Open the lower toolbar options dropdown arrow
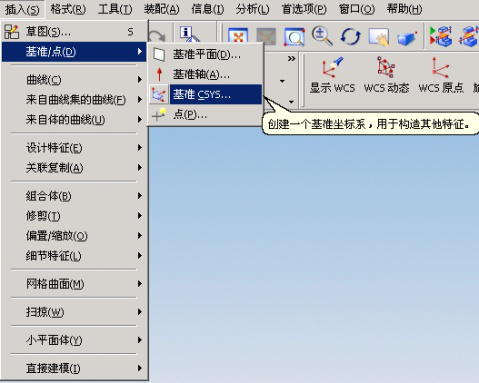Viewport: 479px width, 383px height. point(291,102)
